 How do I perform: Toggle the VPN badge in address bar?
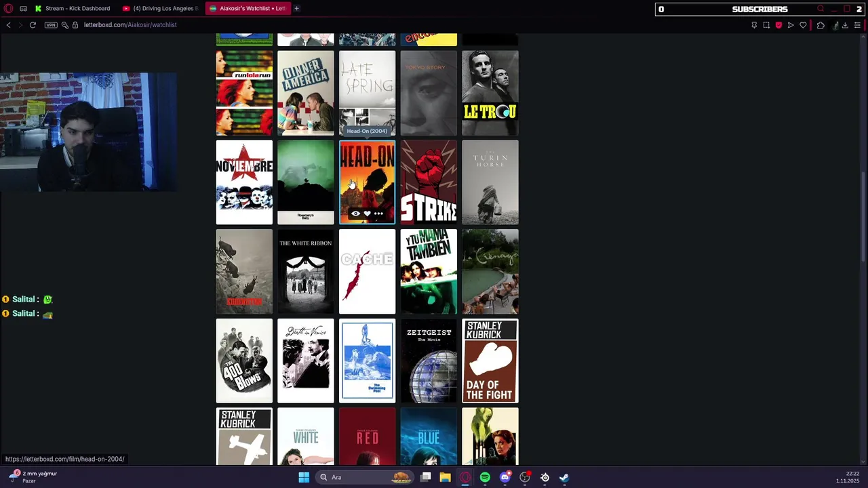(51, 25)
